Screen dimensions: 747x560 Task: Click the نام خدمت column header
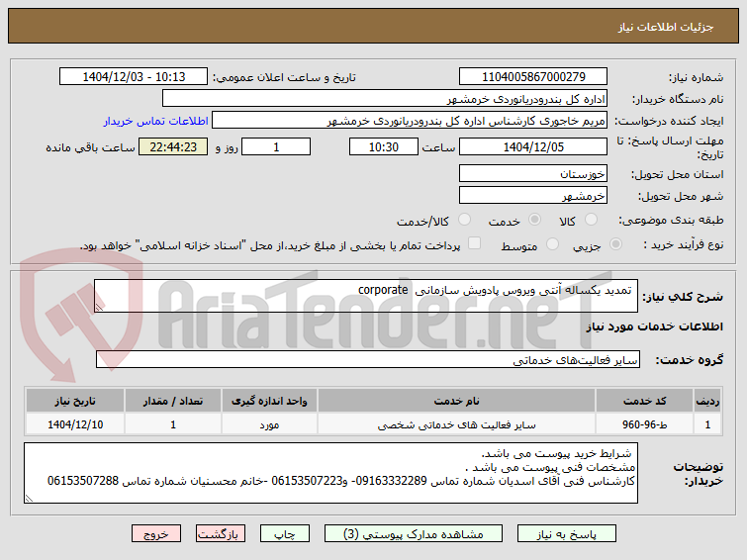coord(456,401)
